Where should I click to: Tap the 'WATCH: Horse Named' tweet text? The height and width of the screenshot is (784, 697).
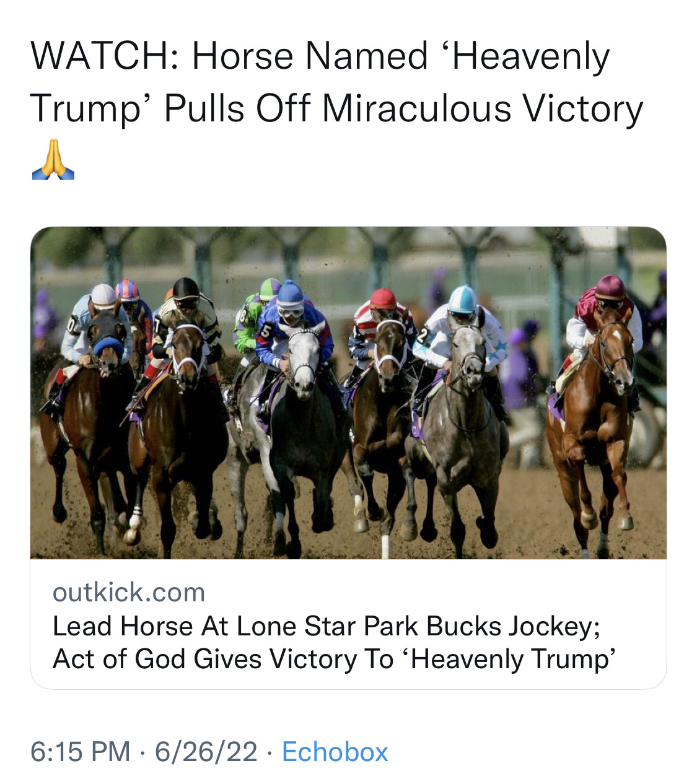229,56
